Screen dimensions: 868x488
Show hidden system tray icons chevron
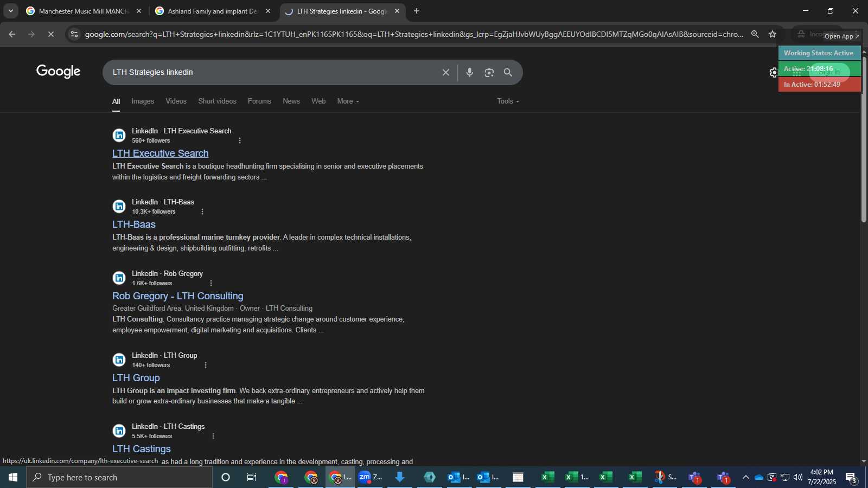[x=745, y=477]
